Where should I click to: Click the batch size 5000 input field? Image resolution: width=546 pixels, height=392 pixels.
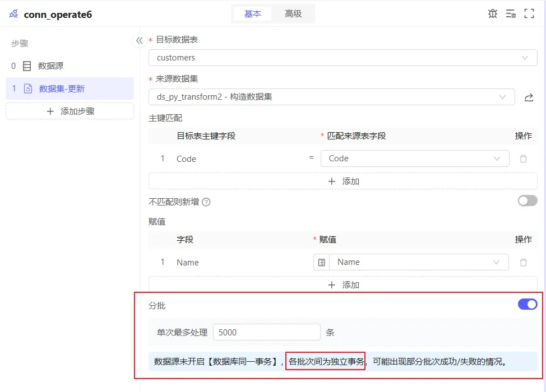(x=266, y=333)
